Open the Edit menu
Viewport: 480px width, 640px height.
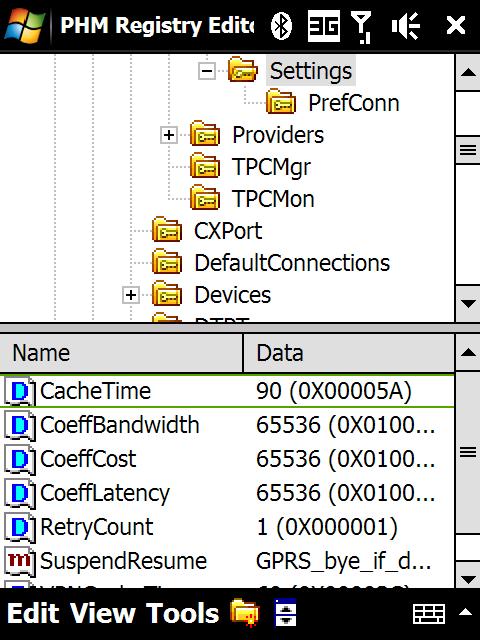[x=33, y=613]
